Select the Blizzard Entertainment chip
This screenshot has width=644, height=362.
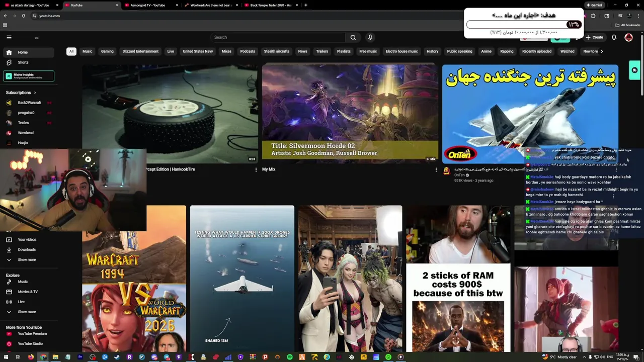click(140, 51)
